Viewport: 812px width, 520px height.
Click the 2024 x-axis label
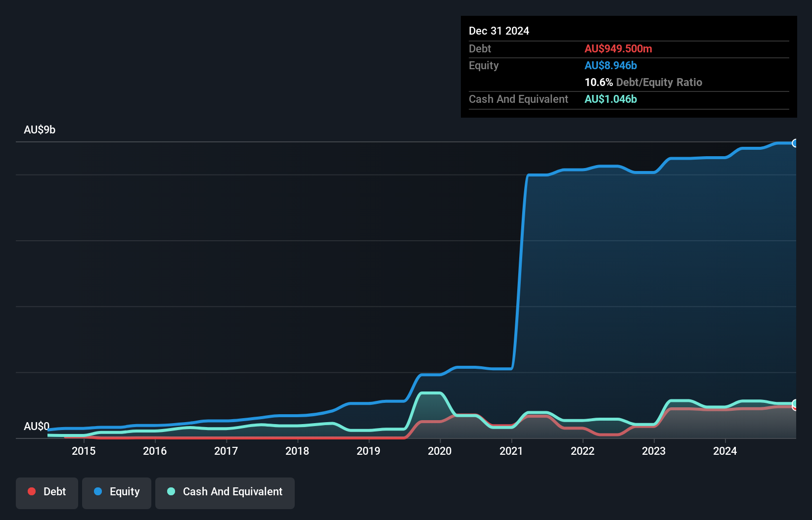(725, 451)
